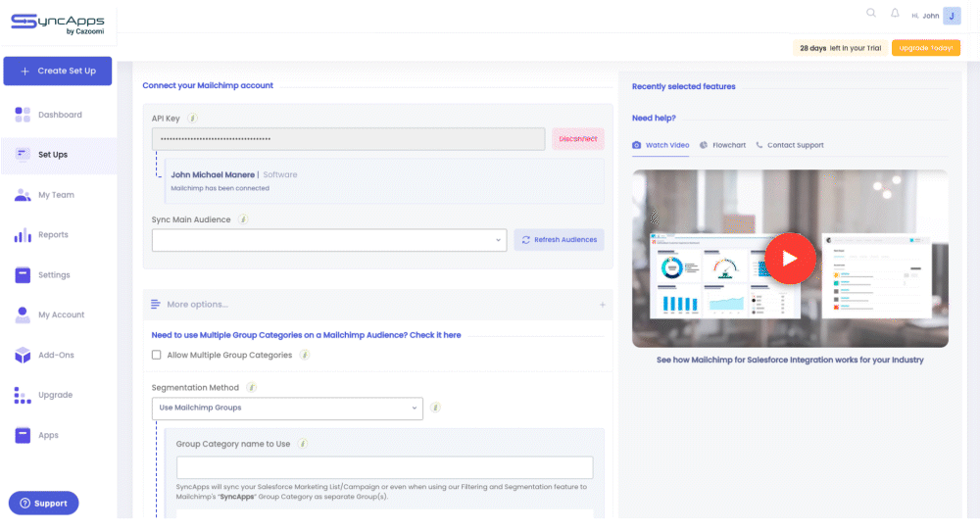Click the Sync Main Audience info icon
The height and width of the screenshot is (531, 980).
pos(243,219)
